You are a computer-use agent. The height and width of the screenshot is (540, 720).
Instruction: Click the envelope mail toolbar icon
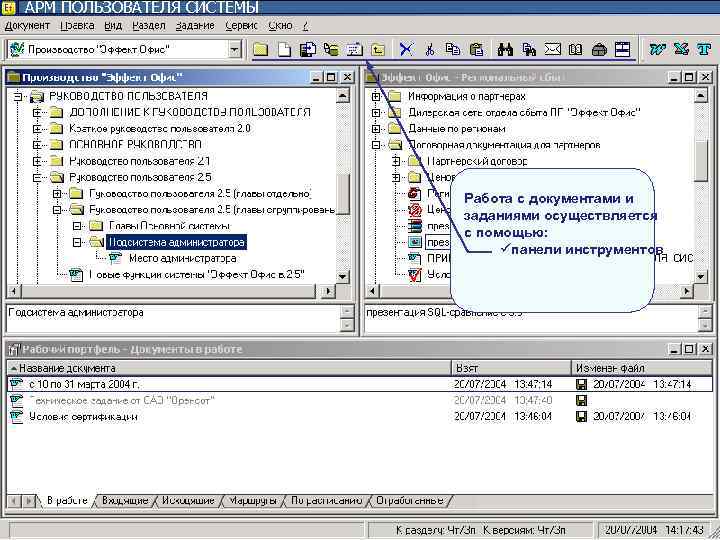click(x=552, y=49)
